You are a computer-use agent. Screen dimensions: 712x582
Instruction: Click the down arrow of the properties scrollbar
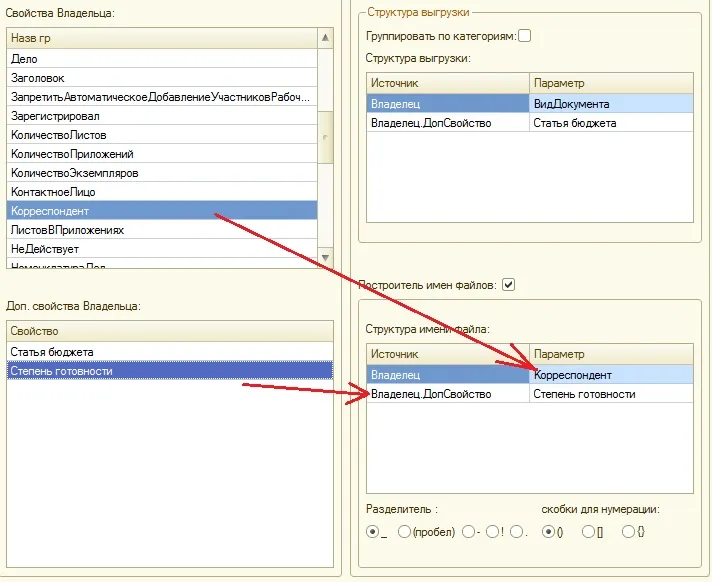pyautogui.click(x=325, y=258)
